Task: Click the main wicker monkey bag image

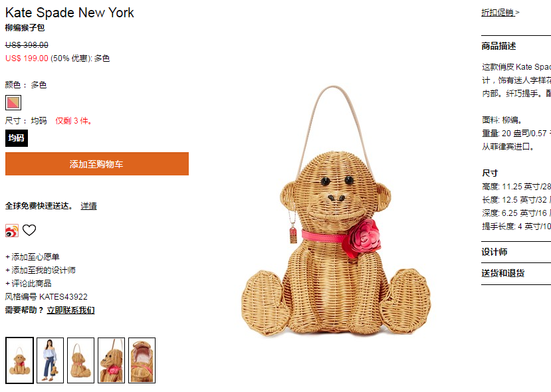Action: (336, 211)
